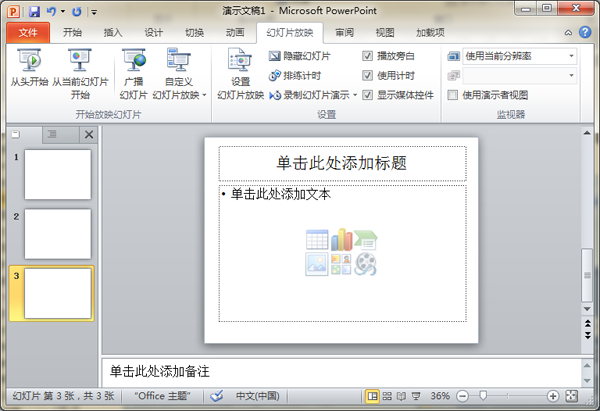Switch to Home tab (开始)

72,33
